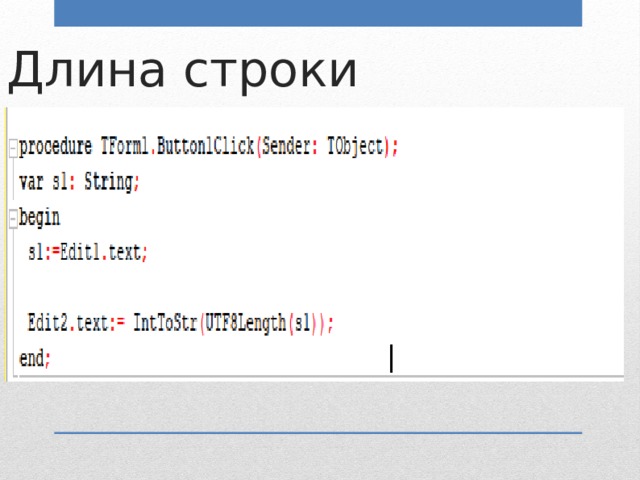Click 'Edit2.text' at line start
This screenshot has height=480, width=640.
coord(68,322)
